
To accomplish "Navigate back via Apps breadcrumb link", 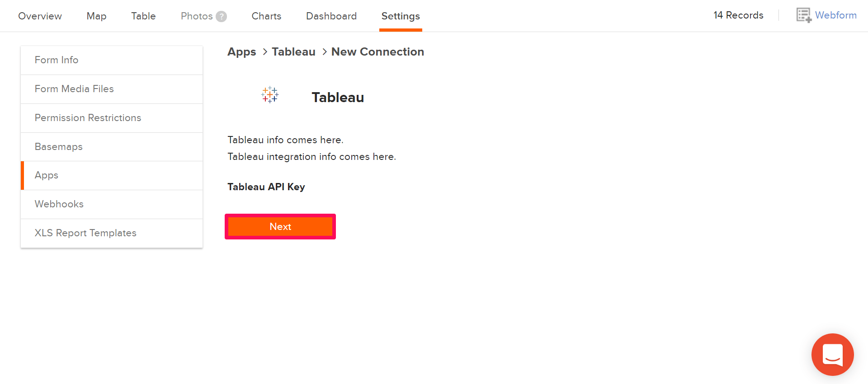I will click(241, 52).
